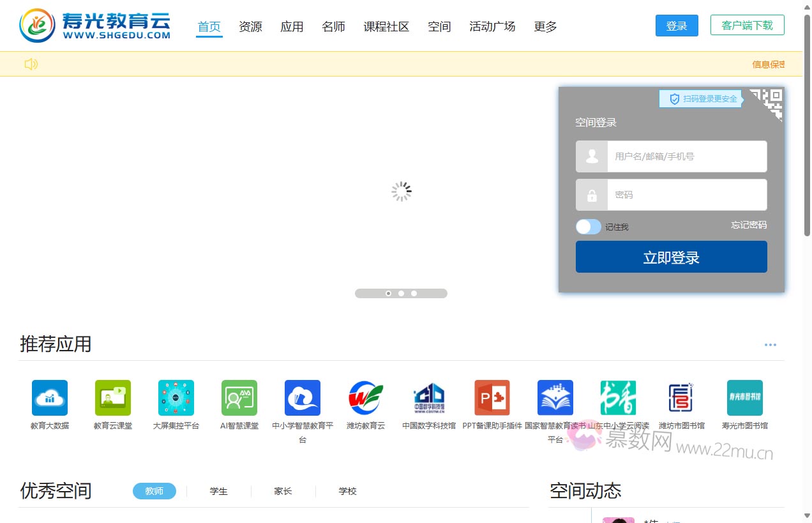The width and height of the screenshot is (812, 523).
Task: Open the 大屏集控平台 icon
Action: click(176, 398)
